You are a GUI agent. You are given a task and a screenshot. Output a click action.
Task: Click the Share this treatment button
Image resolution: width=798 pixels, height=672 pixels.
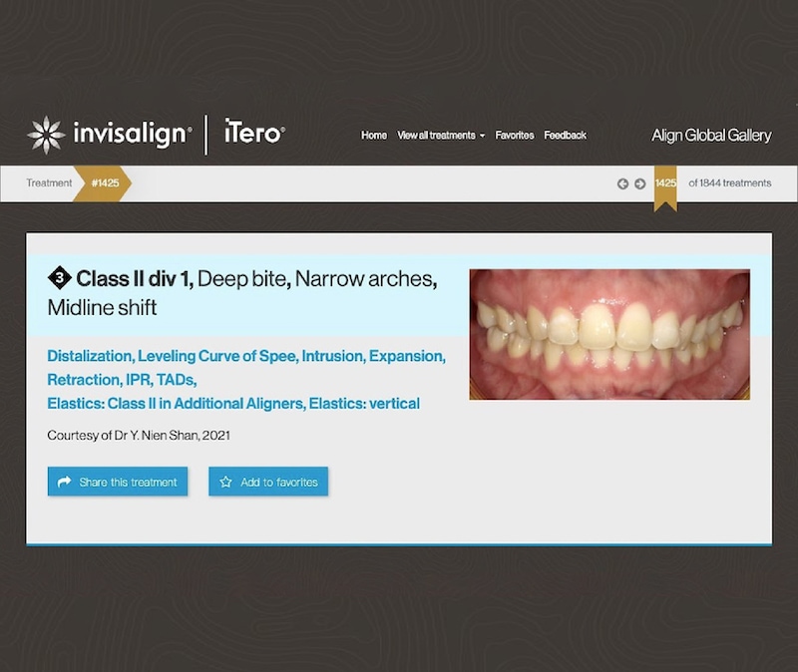click(x=118, y=482)
